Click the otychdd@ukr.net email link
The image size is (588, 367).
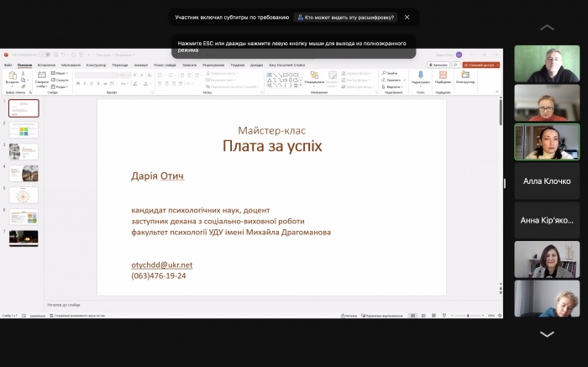[161, 265]
